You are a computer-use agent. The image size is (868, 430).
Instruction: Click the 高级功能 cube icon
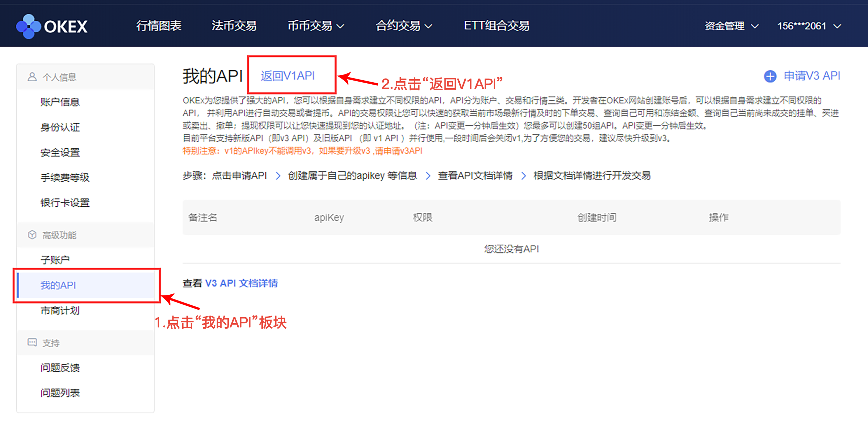(32, 235)
